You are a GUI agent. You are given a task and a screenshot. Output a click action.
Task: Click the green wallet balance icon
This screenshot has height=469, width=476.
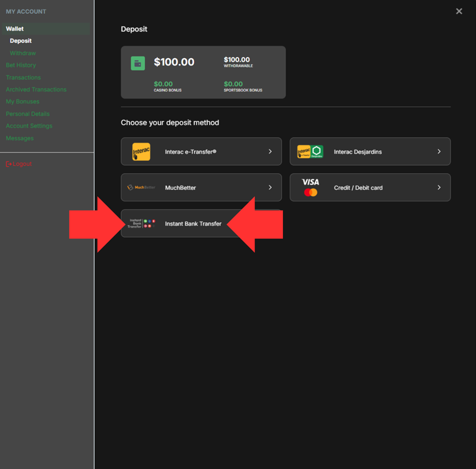(x=138, y=63)
